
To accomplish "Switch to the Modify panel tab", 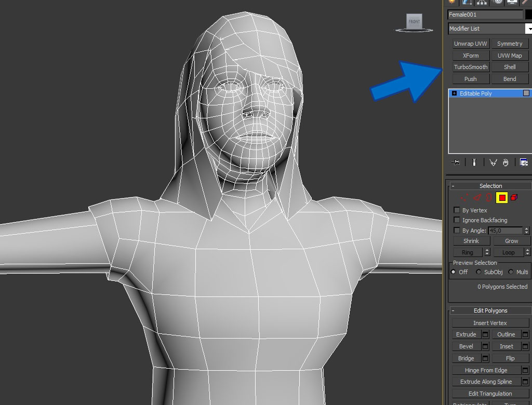I will tap(467, 2).
